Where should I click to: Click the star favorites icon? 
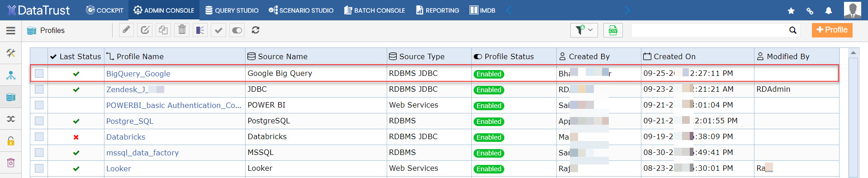click(x=791, y=10)
